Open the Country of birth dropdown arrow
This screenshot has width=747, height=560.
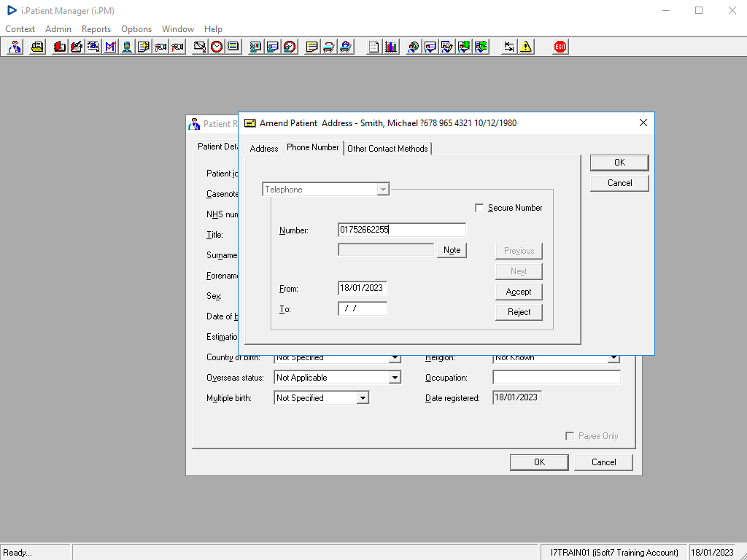coord(395,357)
